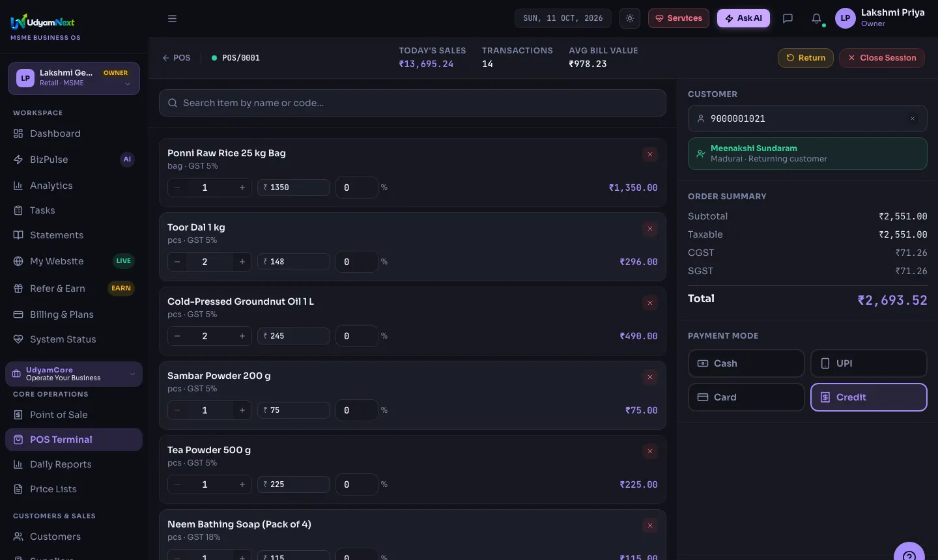The height and width of the screenshot is (560, 938).
Task: Expand the Lakshmi Ge... business switcher
Action: [x=74, y=78]
